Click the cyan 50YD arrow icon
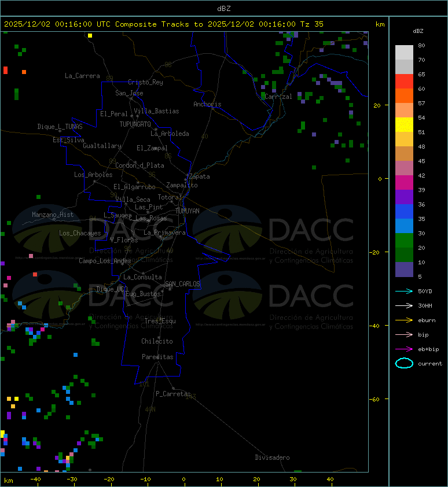This screenshot has height=487, width=448. tap(404, 291)
